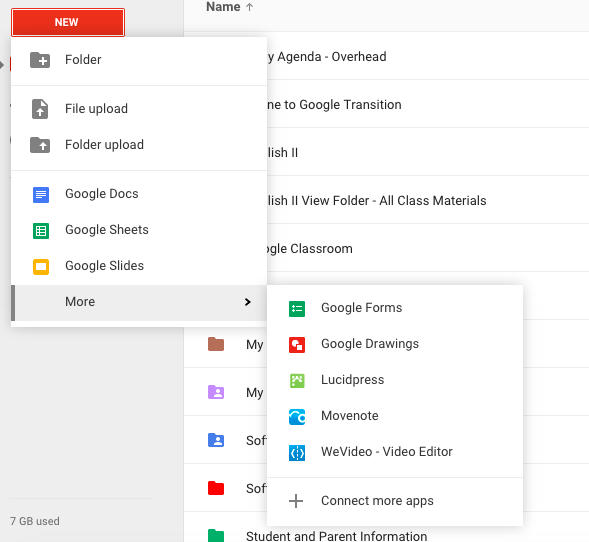The height and width of the screenshot is (542, 589).
Task: Select the new Folder icon
Action: click(40, 60)
